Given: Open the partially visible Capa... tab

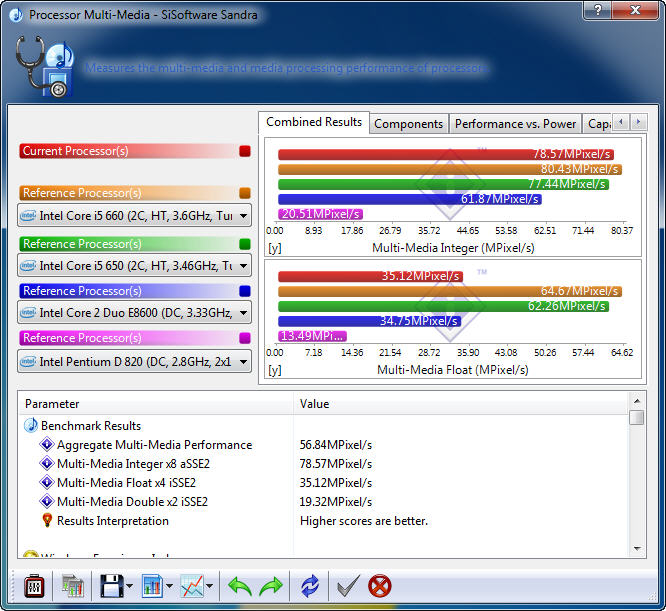Looking at the screenshot, I should [598, 124].
